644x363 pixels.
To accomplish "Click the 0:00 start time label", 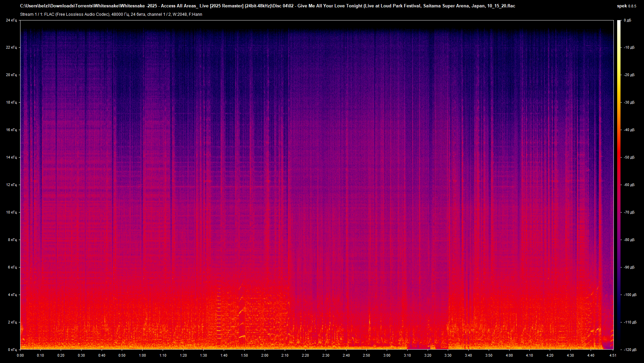I will [x=20, y=355].
